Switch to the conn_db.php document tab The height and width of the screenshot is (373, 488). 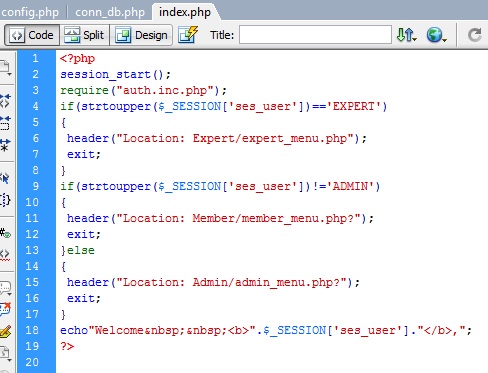pos(110,12)
